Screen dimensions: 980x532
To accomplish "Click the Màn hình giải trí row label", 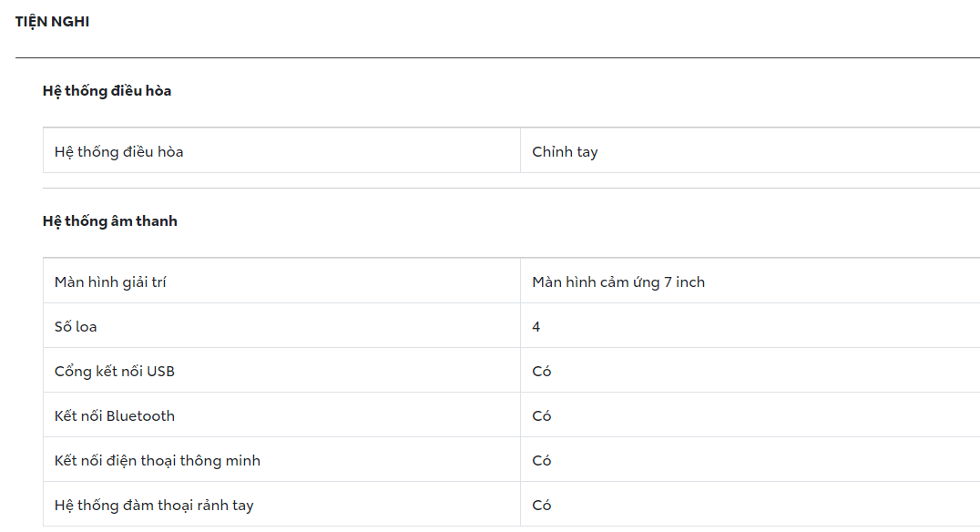I will (x=109, y=281).
